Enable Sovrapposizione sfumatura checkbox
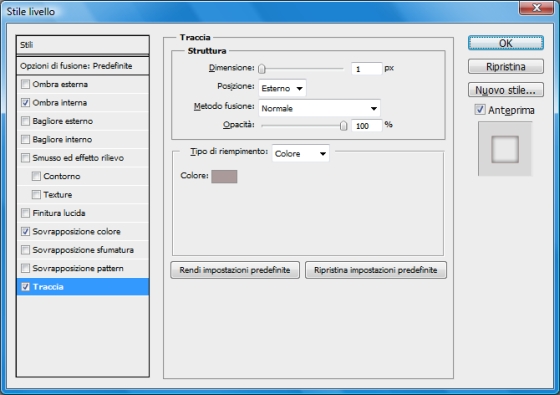 (25, 250)
